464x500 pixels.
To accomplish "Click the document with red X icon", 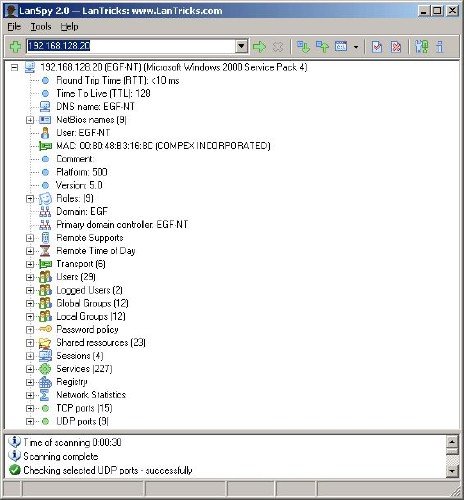I will point(396,47).
